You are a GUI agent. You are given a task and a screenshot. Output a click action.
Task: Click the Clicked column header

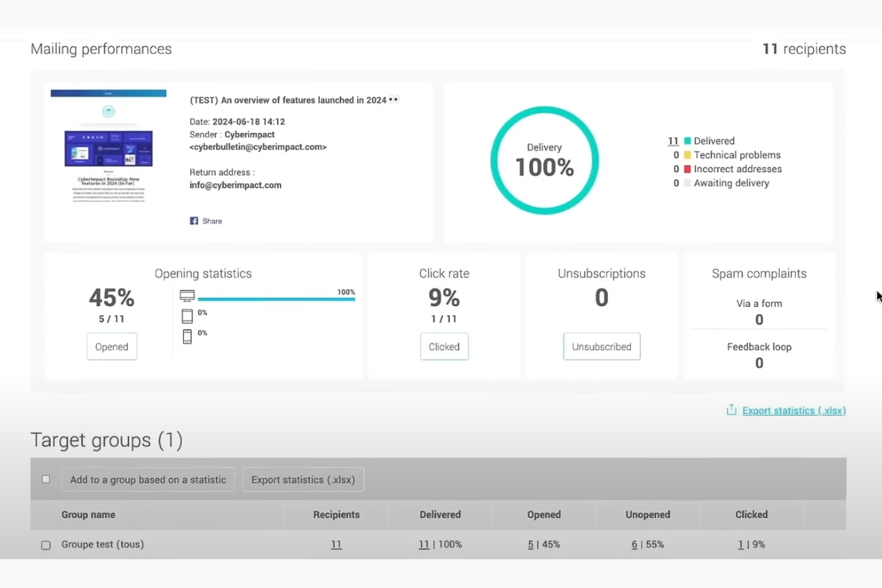pos(751,515)
